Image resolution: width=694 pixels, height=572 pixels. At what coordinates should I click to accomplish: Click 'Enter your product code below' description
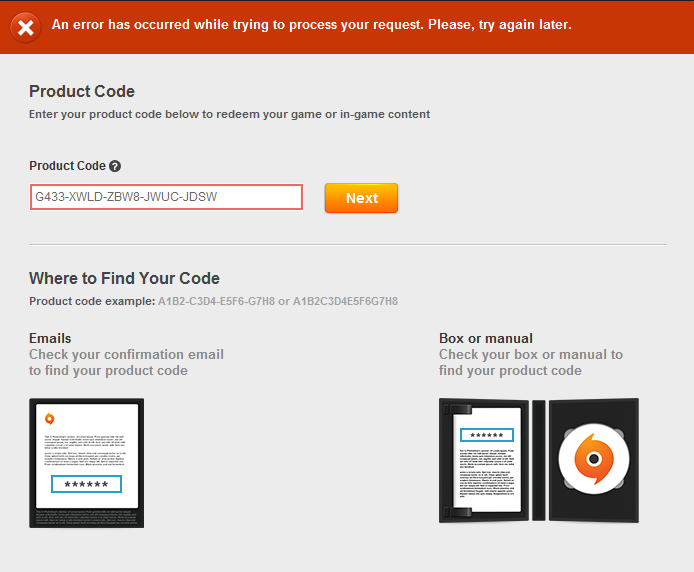point(229,114)
